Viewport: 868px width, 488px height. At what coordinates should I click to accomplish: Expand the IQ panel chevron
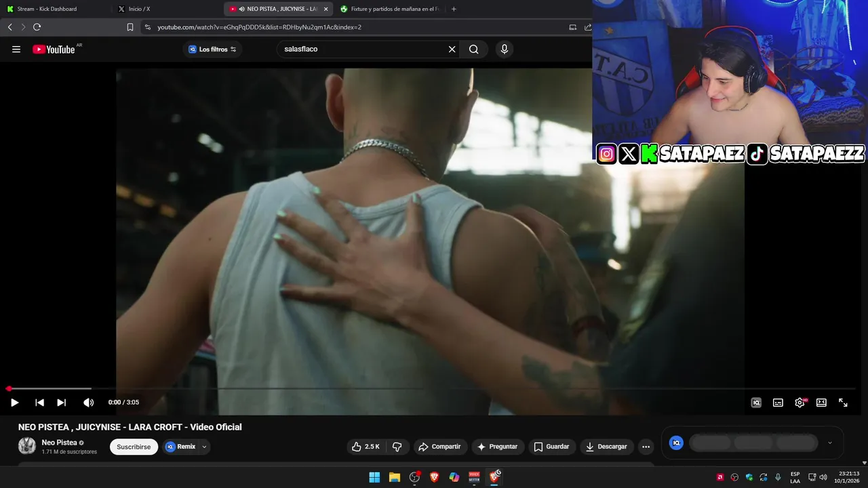coord(829,443)
